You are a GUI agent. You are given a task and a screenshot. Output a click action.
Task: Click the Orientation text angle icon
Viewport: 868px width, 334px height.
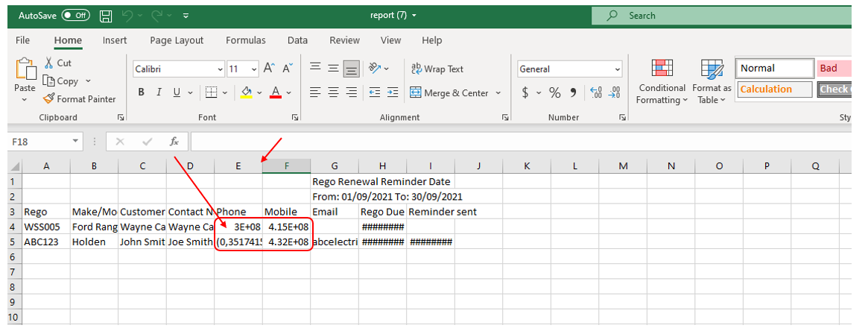375,68
